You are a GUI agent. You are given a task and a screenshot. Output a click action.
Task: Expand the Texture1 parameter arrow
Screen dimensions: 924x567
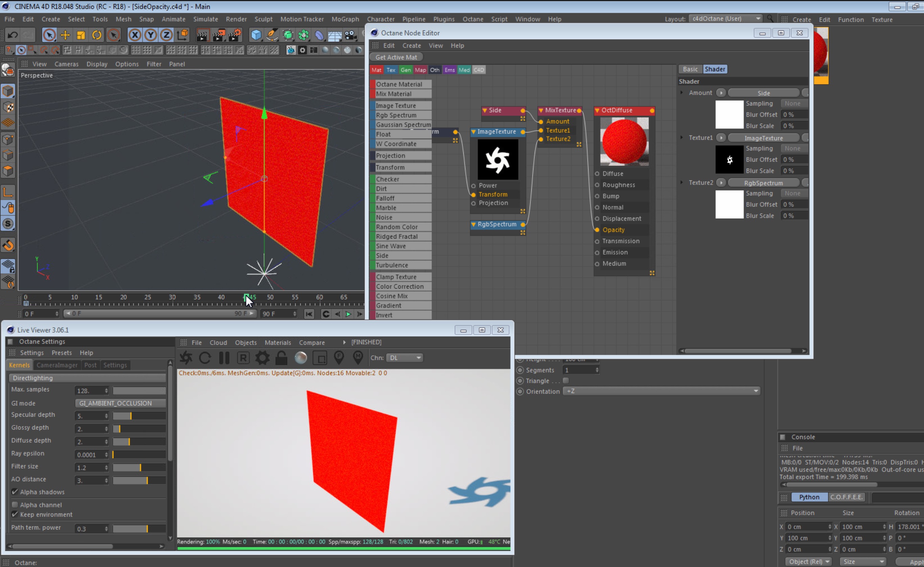coord(682,138)
